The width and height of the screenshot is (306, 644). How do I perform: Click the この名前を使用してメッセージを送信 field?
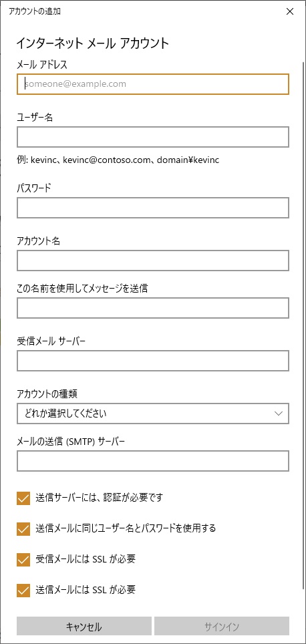[153, 308]
